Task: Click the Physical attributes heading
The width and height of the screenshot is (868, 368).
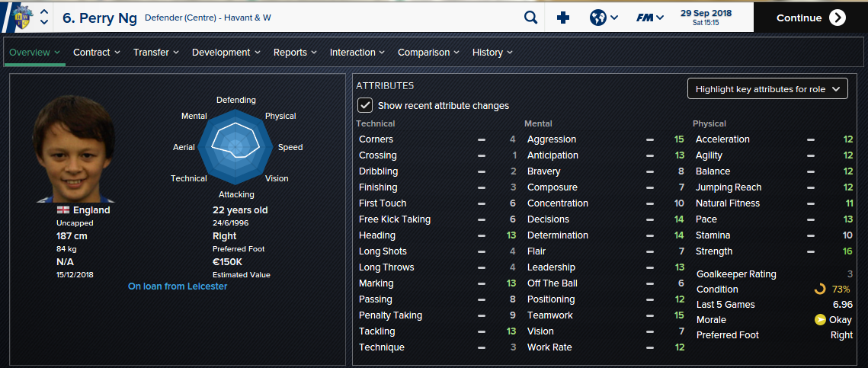Action: click(709, 123)
